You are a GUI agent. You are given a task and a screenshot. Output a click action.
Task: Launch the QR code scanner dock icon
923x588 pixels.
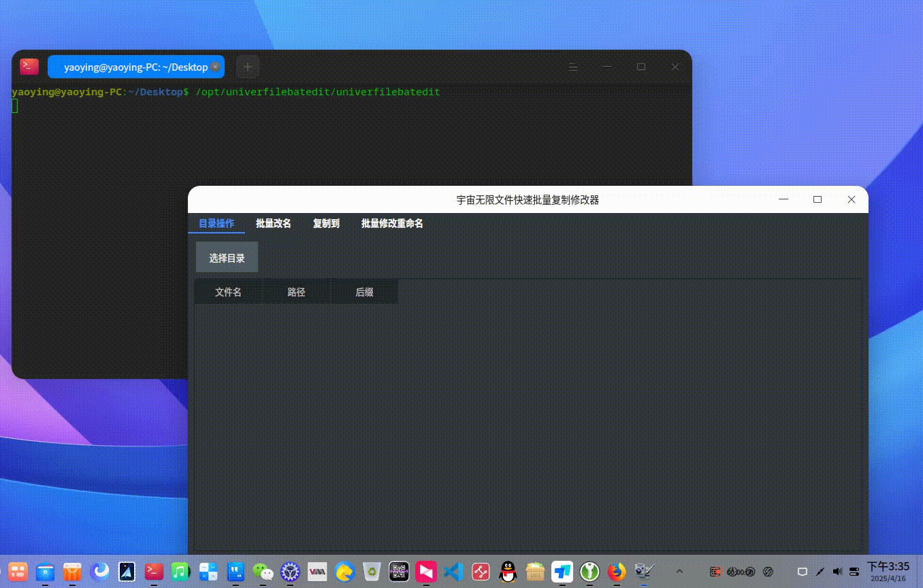click(x=399, y=572)
